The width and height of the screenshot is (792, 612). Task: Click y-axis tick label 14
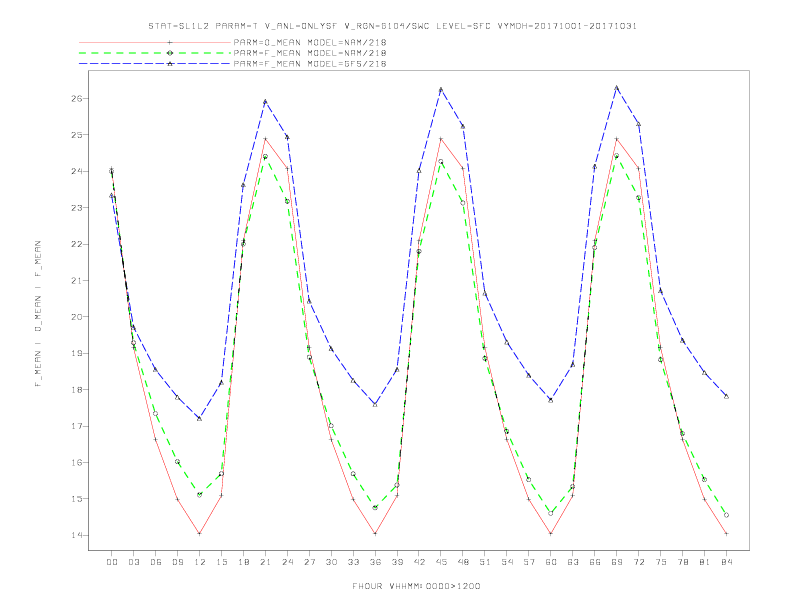[x=76, y=535]
